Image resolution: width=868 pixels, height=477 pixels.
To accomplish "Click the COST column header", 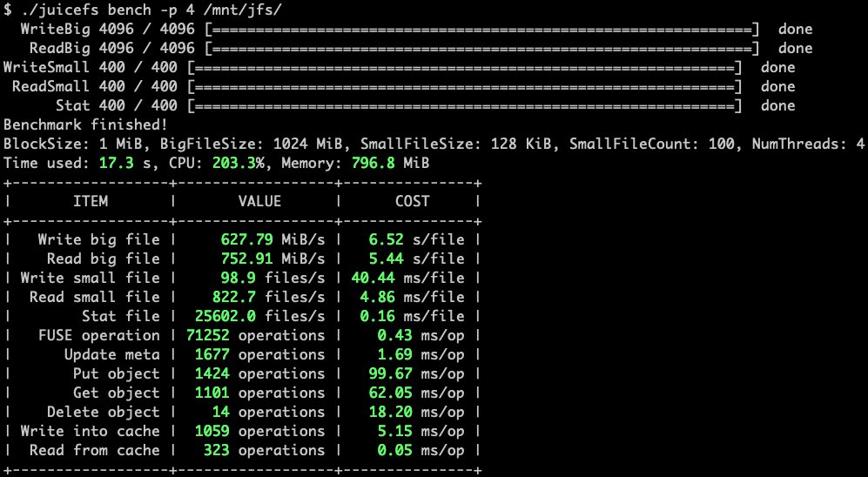I will pos(412,201).
